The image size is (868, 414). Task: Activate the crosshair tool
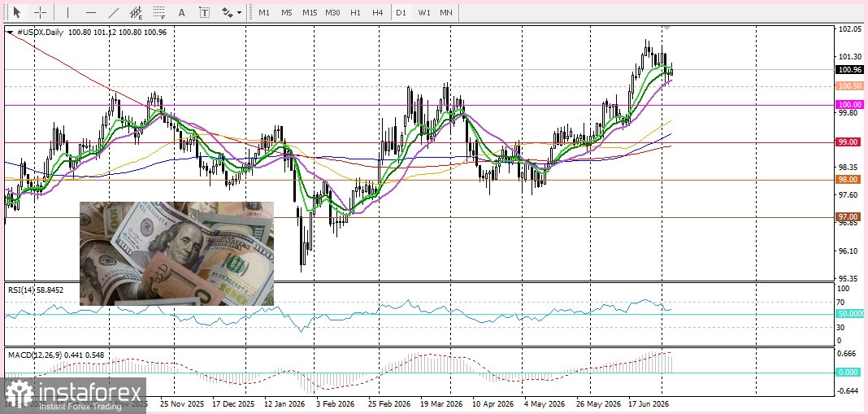pos(41,12)
